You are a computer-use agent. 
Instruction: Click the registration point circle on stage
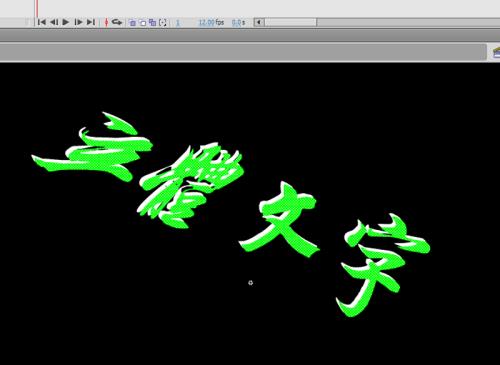click(x=251, y=283)
